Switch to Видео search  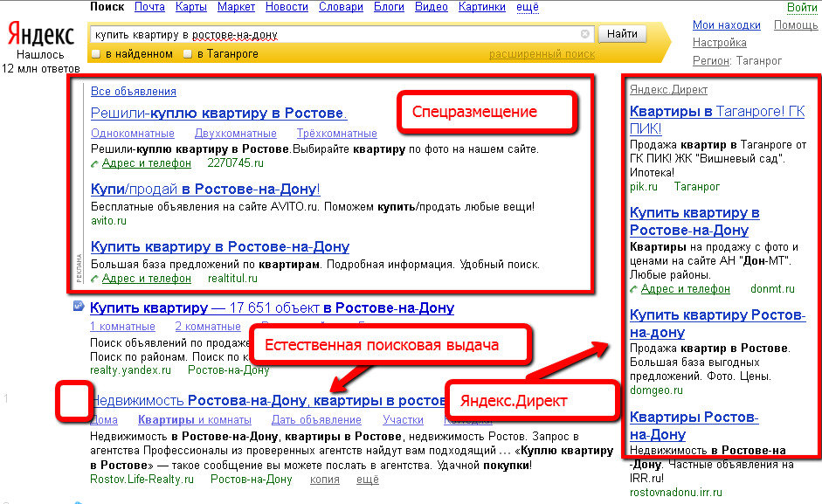tap(431, 7)
